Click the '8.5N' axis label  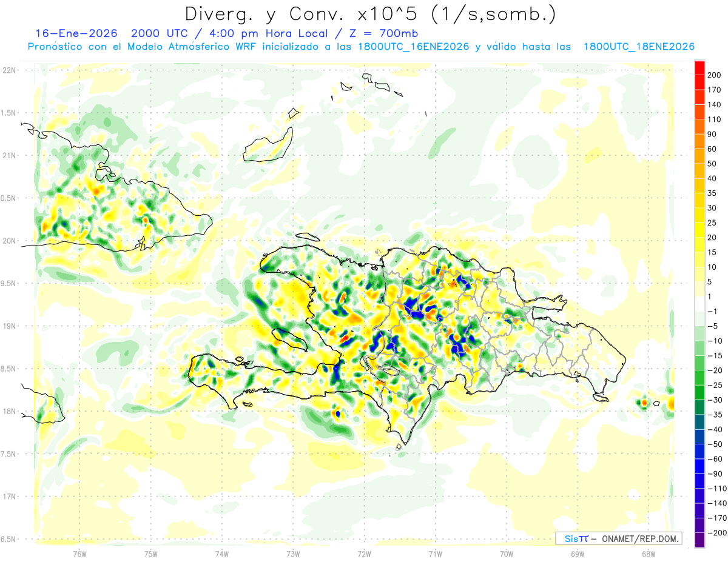point(8,369)
